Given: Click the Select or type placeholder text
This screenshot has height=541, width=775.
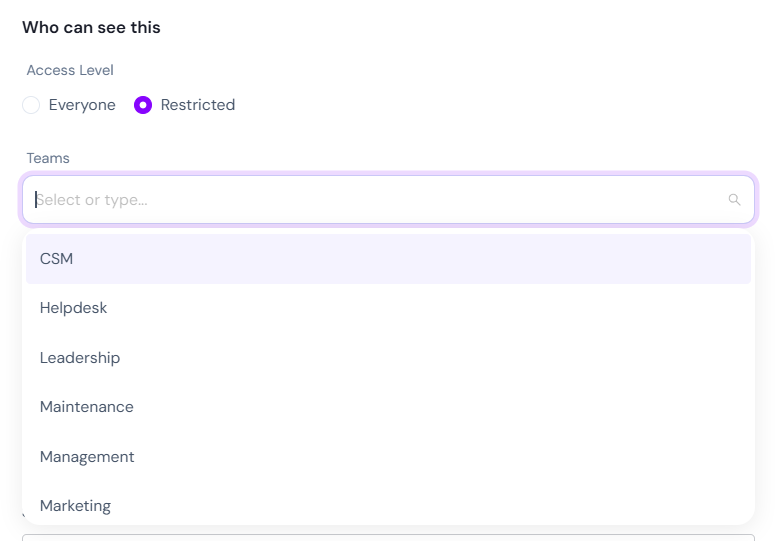Looking at the screenshot, I should coord(92,200).
